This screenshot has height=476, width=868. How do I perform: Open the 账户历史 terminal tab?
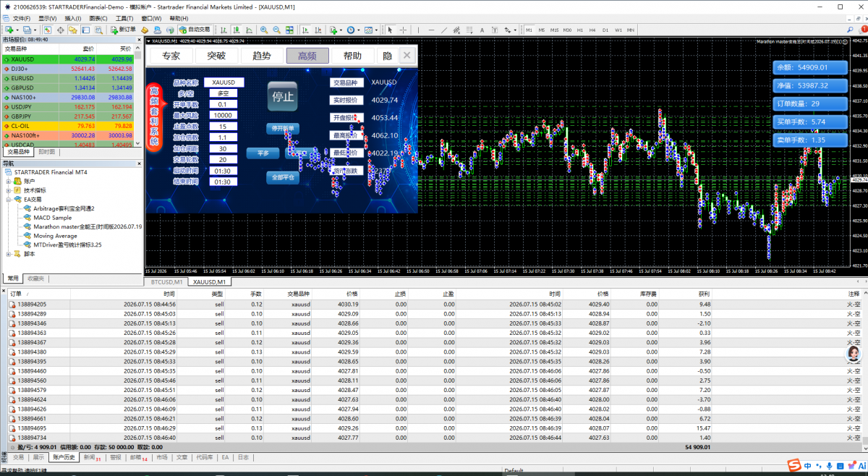tap(64, 457)
